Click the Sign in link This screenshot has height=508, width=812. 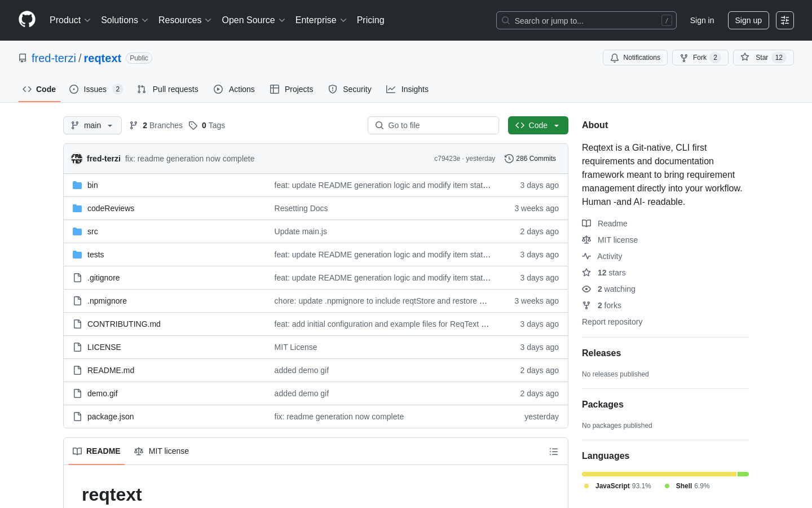702,20
